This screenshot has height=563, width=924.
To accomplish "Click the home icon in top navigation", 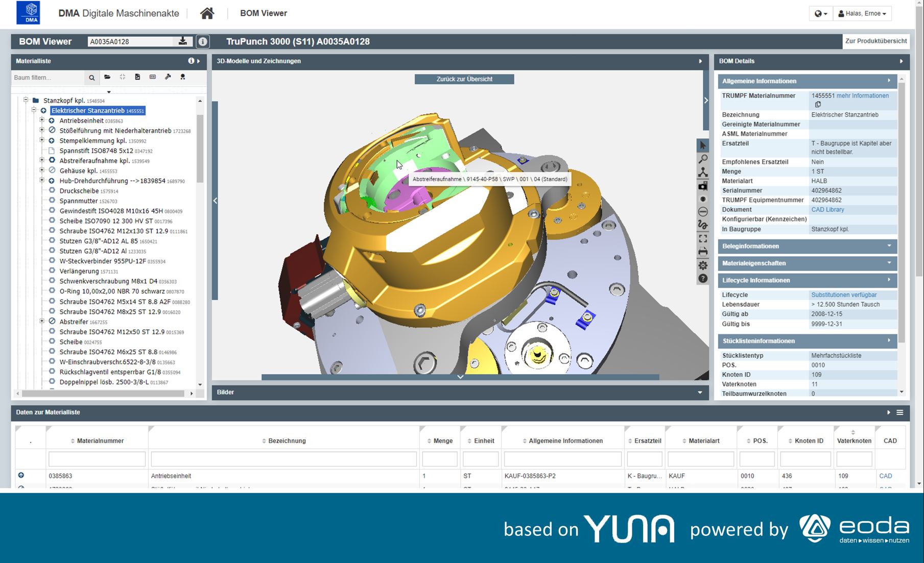I will point(207,13).
